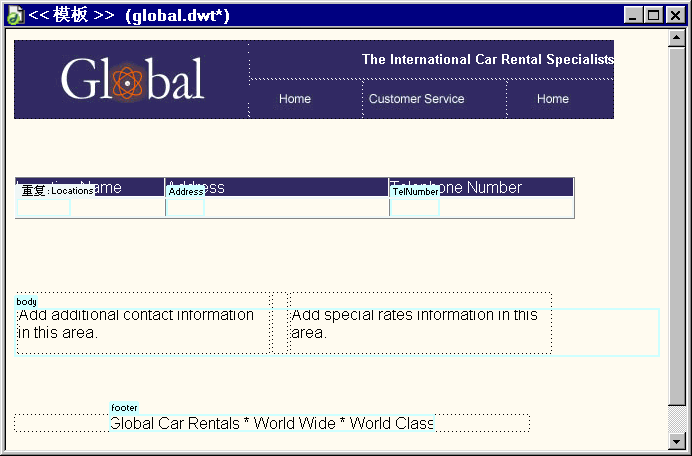Click the Customer Service navigation link
Screen dimensions: 692x456
tap(416, 98)
